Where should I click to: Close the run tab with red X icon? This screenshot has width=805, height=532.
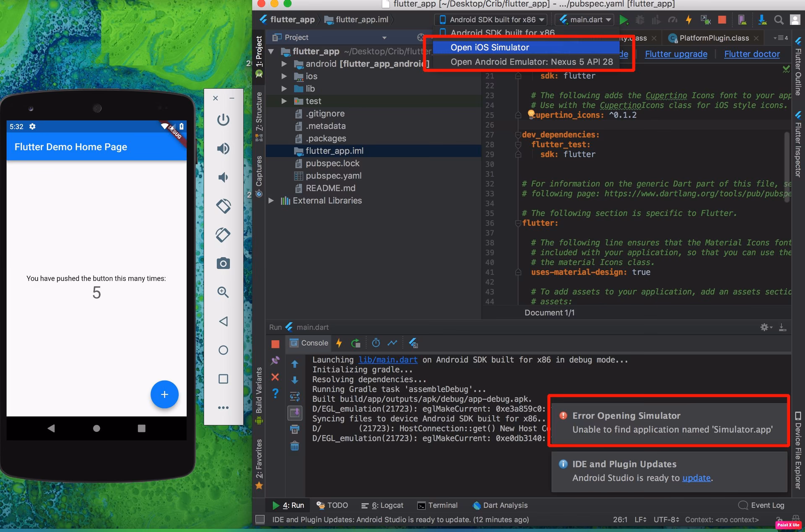275,377
